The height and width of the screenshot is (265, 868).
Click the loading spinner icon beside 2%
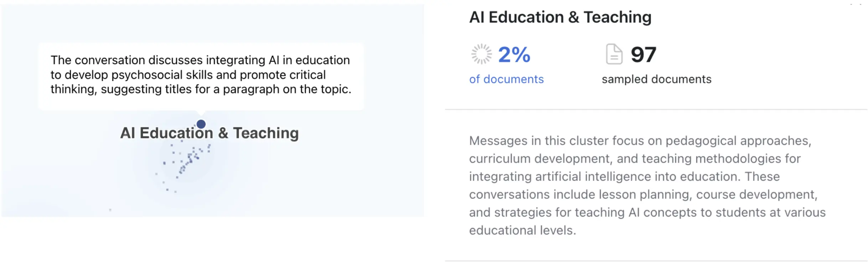(x=481, y=54)
